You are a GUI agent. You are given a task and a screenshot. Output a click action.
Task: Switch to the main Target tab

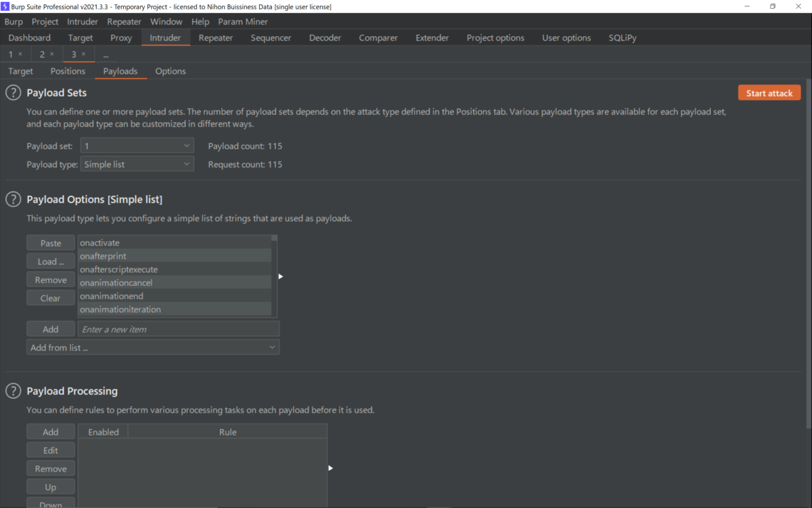[81, 38]
